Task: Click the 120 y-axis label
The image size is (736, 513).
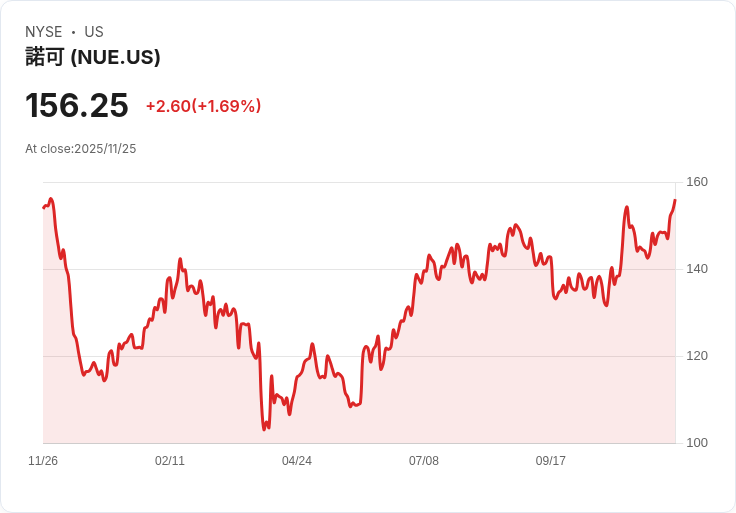Action: coord(697,356)
